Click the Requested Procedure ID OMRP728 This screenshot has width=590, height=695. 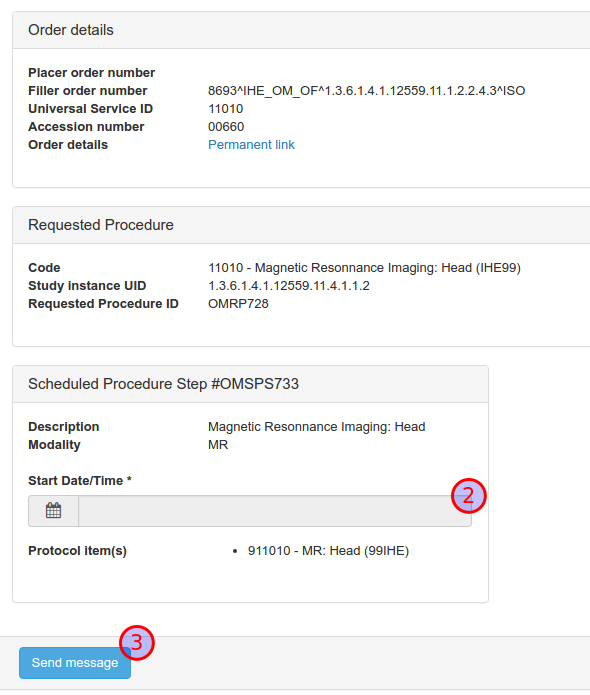tap(238, 304)
